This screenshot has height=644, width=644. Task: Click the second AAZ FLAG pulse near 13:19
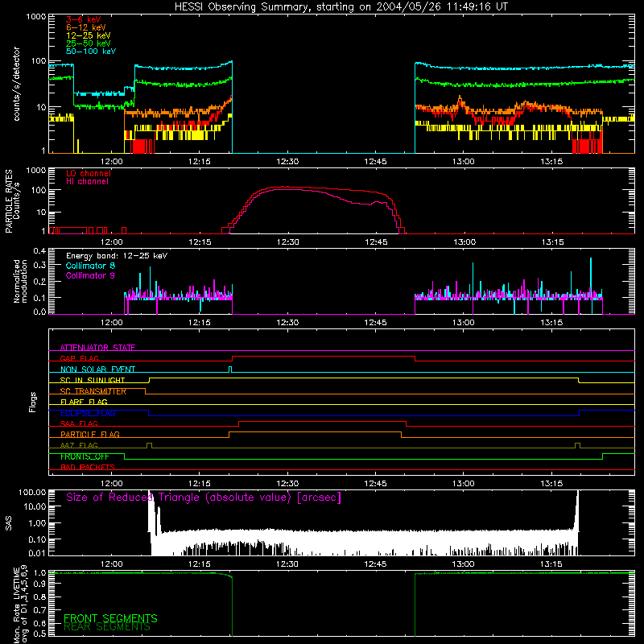tap(577, 445)
